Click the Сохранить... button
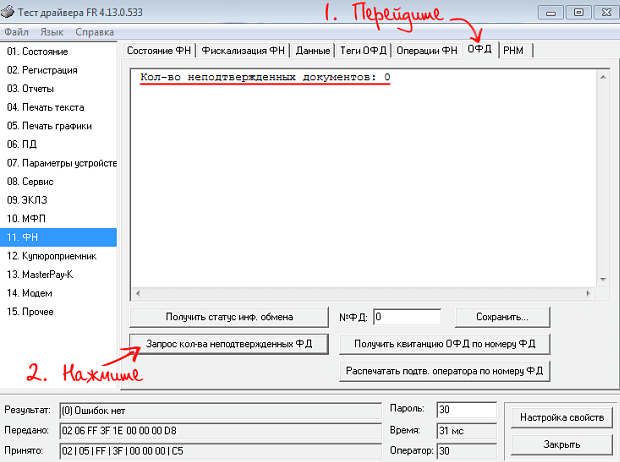620x462 pixels. coord(503,317)
